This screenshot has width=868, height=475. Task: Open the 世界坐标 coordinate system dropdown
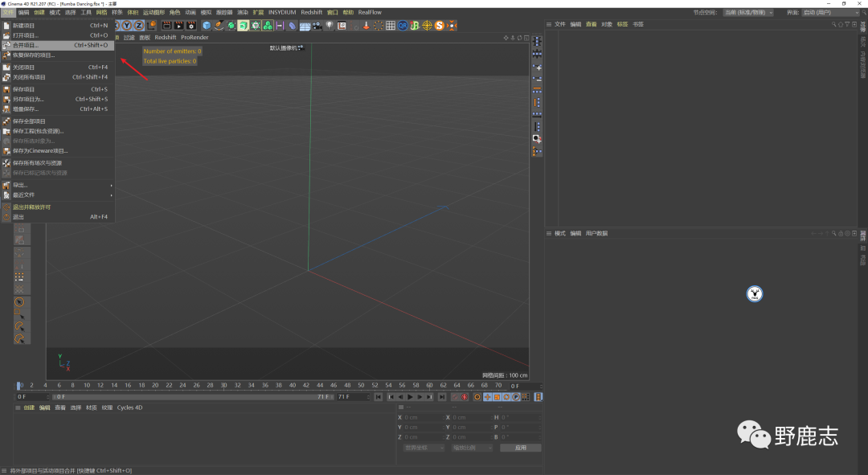(422, 448)
